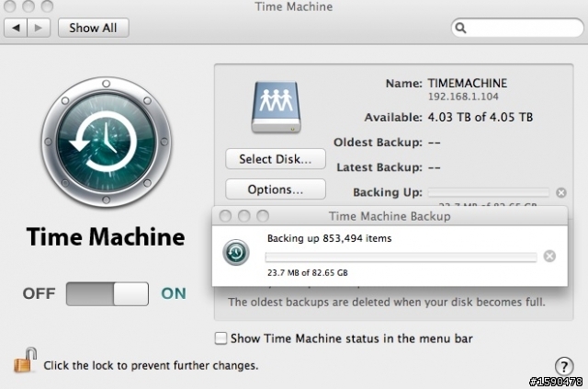
Task: Click the Backing up 853,494 items text
Action: [x=329, y=238]
